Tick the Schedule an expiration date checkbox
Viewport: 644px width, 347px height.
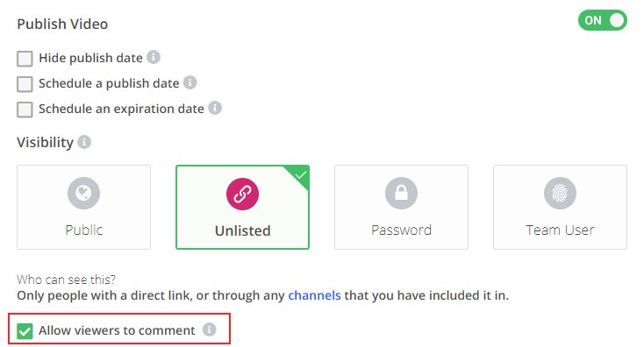tap(25, 110)
